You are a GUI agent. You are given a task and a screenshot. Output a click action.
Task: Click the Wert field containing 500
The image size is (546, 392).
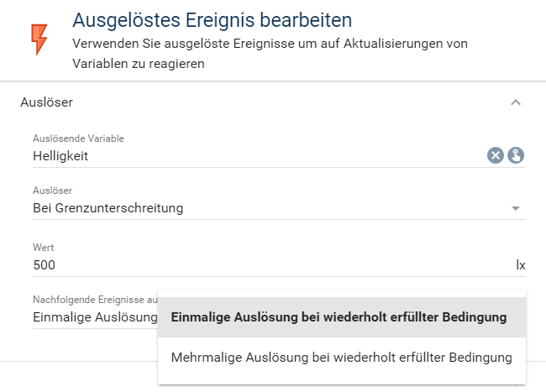click(252, 265)
